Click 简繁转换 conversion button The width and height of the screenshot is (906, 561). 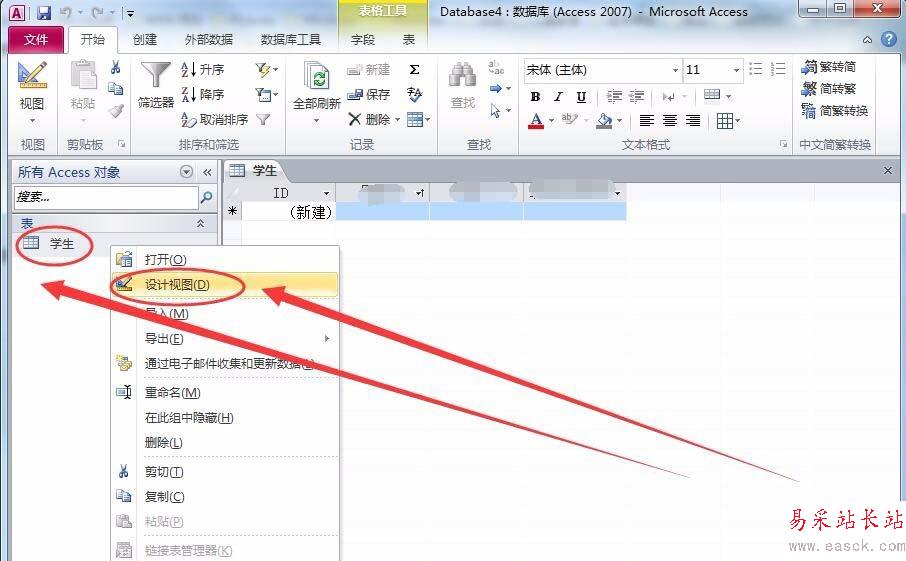835,110
